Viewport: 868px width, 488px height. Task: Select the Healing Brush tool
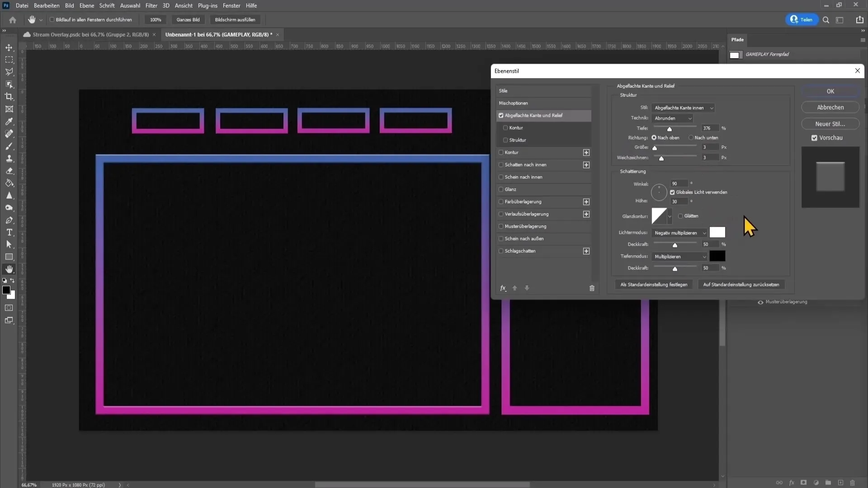pyautogui.click(x=9, y=134)
